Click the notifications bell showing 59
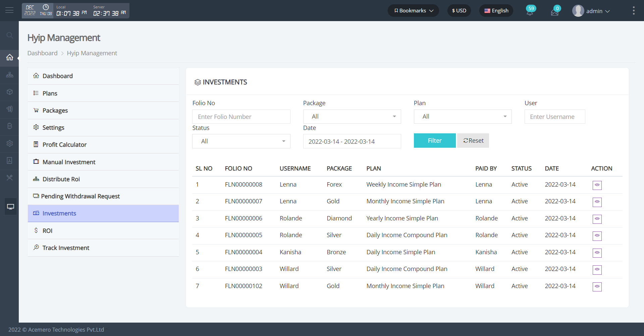 pyautogui.click(x=530, y=11)
